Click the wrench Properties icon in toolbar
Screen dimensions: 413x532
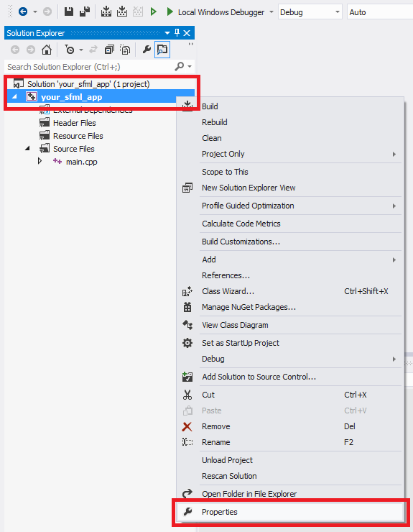147,50
